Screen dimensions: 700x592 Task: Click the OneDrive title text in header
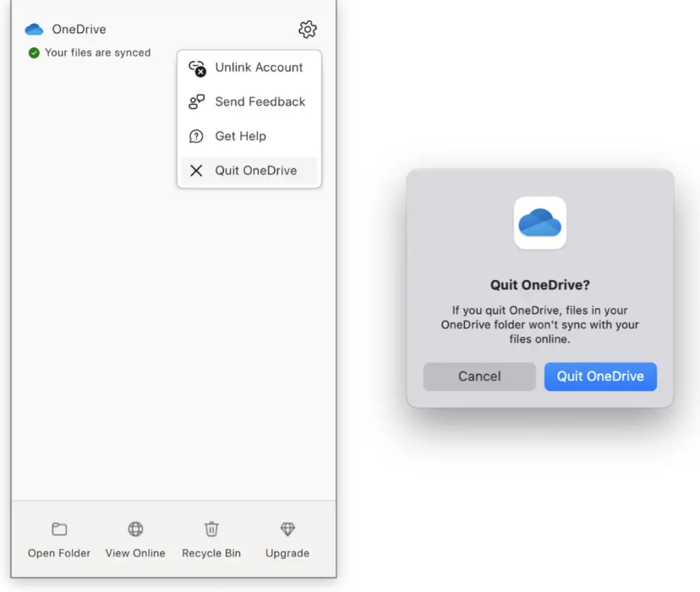79,30
